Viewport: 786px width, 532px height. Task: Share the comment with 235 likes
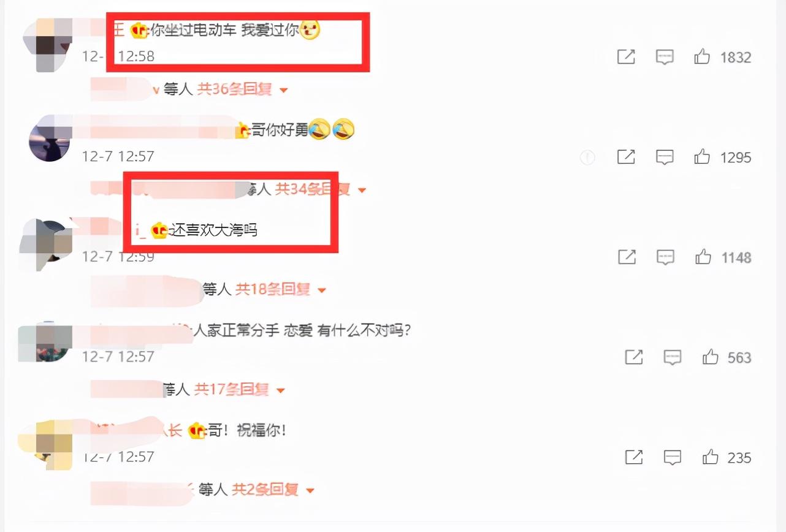click(634, 457)
